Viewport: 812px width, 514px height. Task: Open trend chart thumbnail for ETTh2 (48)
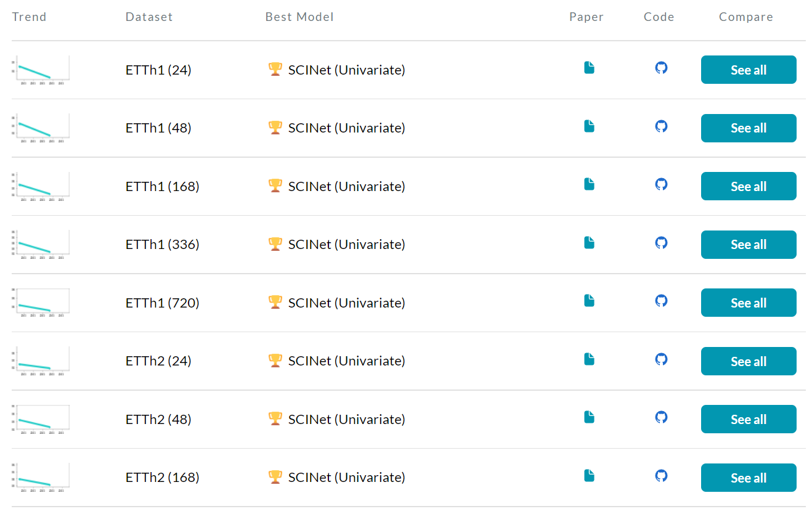point(41,419)
